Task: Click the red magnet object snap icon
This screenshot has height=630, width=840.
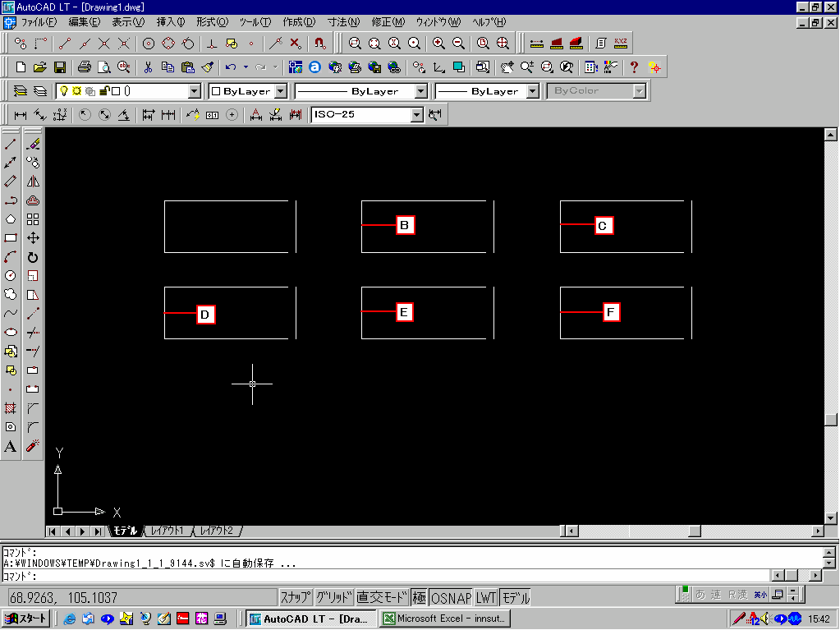Action: point(319,43)
